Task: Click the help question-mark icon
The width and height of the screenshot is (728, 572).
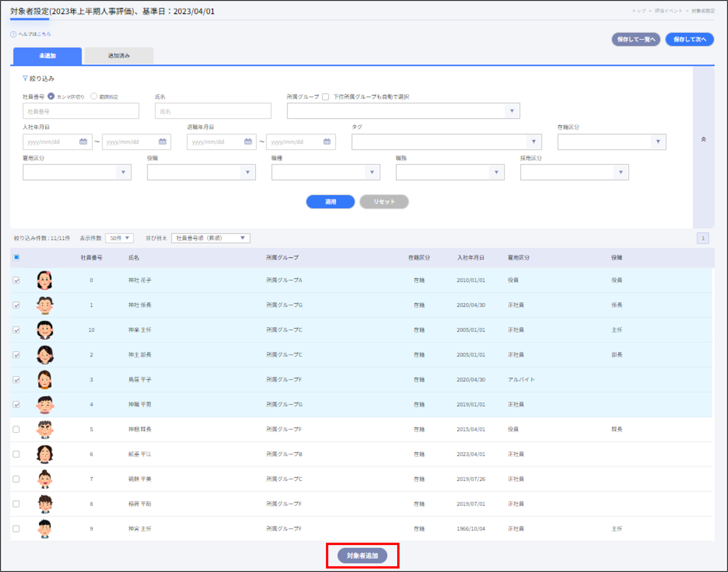Action: (x=13, y=34)
